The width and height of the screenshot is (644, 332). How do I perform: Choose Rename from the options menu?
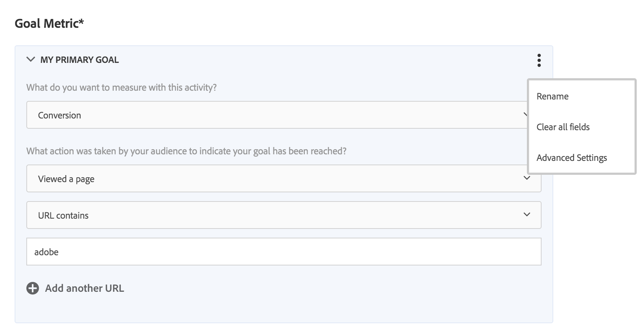(x=553, y=97)
